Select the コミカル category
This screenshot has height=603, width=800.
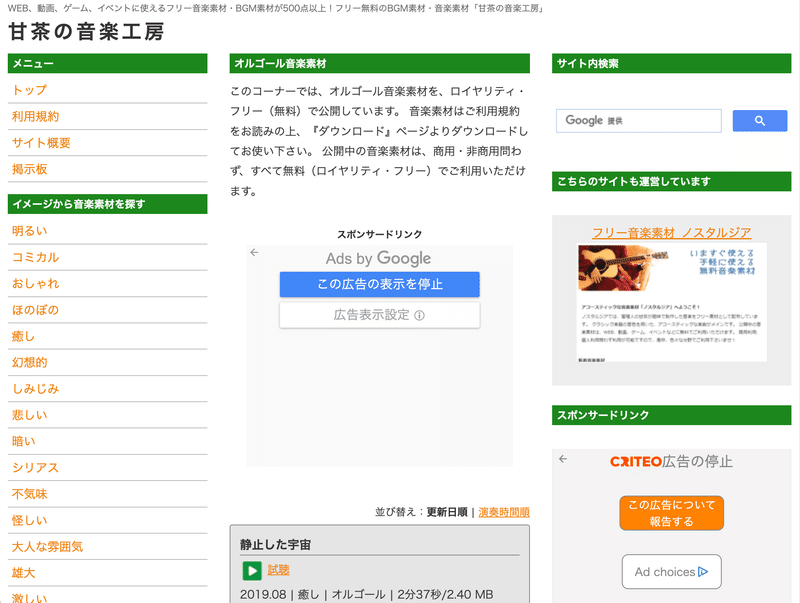point(36,257)
